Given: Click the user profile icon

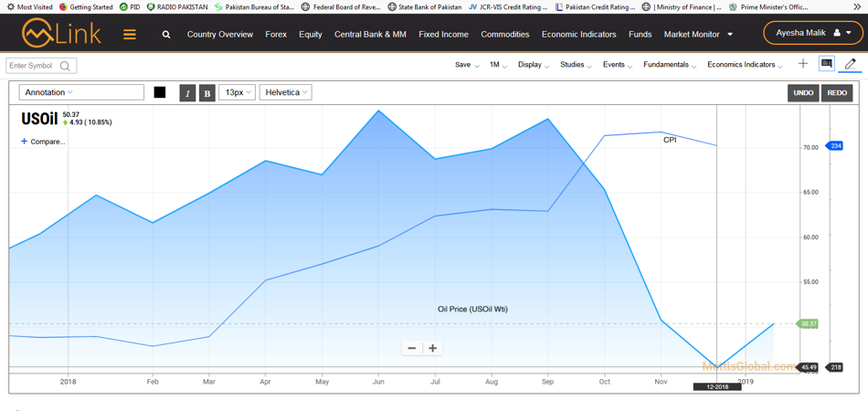Looking at the screenshot, I should [x=837, y=33].
